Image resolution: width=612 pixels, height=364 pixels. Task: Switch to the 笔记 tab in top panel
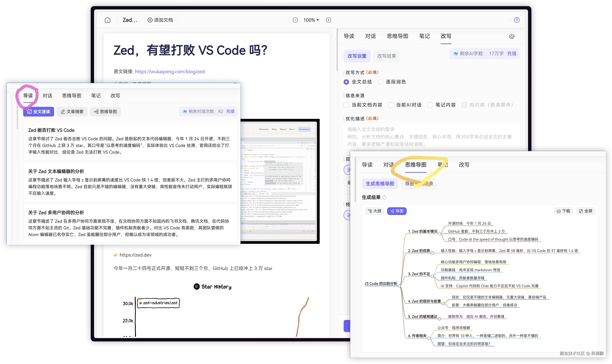(424, 36)
